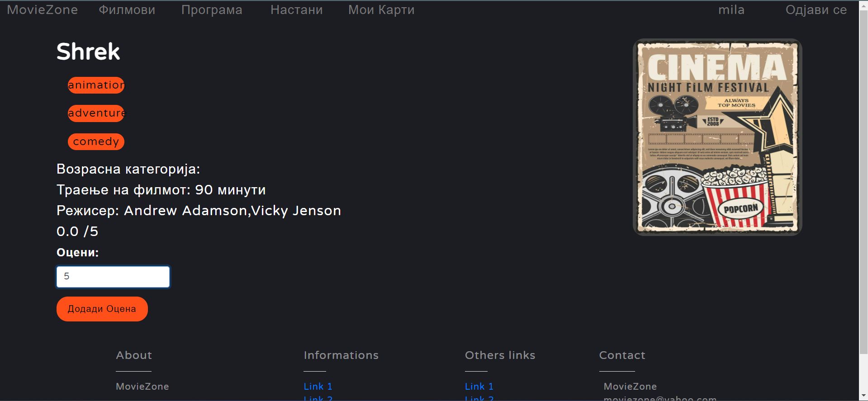Open Link 2 under Informations
Viewport: 868px width, 401px height.
click(x=318, y=398)
